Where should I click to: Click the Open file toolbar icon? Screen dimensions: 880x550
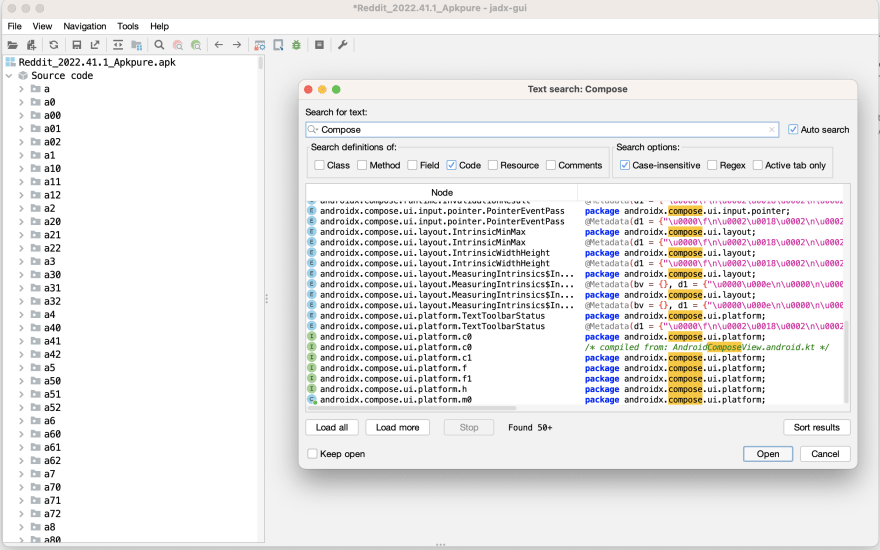pyautogui.click(x=12, y=45)
